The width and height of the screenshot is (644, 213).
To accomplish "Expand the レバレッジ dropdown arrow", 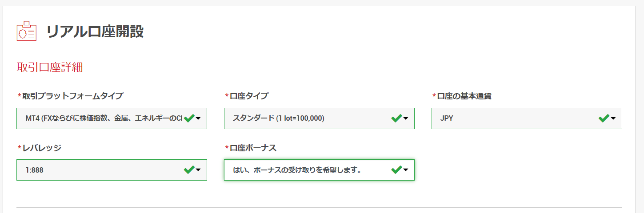I will point(198,170).
